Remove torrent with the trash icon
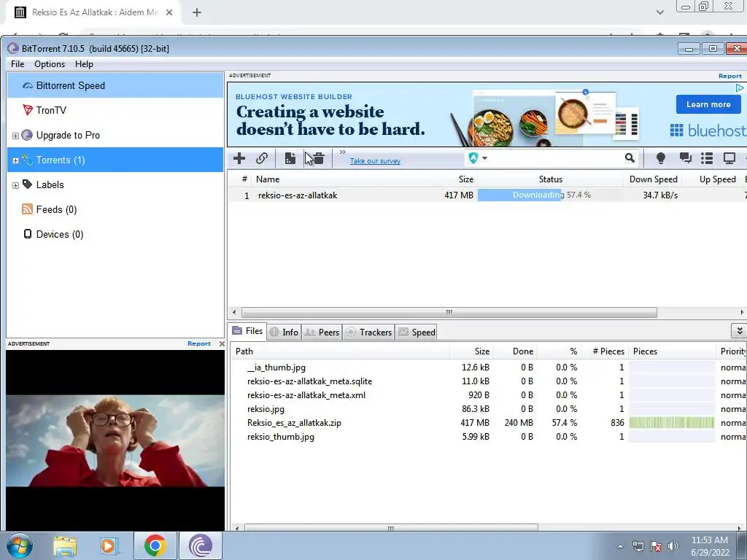 pyautogui.click(x=319, y=158)
